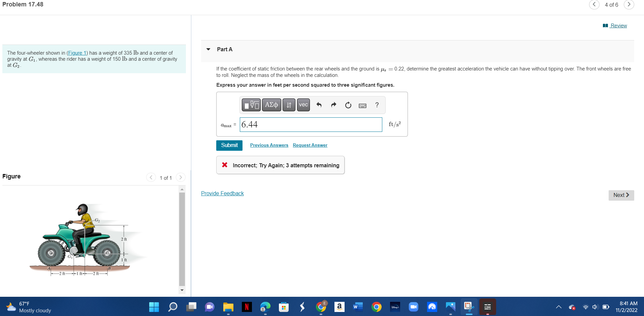
Task: Click Request Answer link
Action: point(310,145)
